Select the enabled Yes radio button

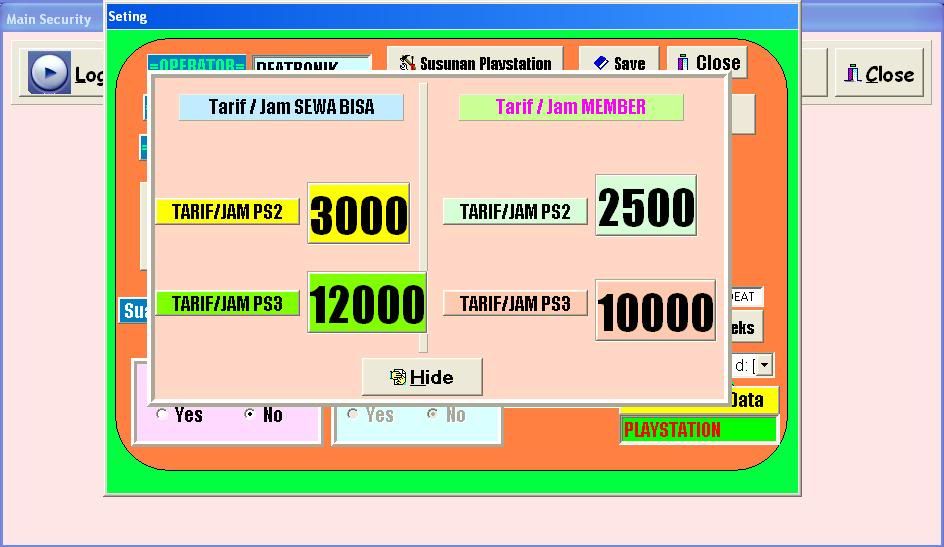click(163, 414)
